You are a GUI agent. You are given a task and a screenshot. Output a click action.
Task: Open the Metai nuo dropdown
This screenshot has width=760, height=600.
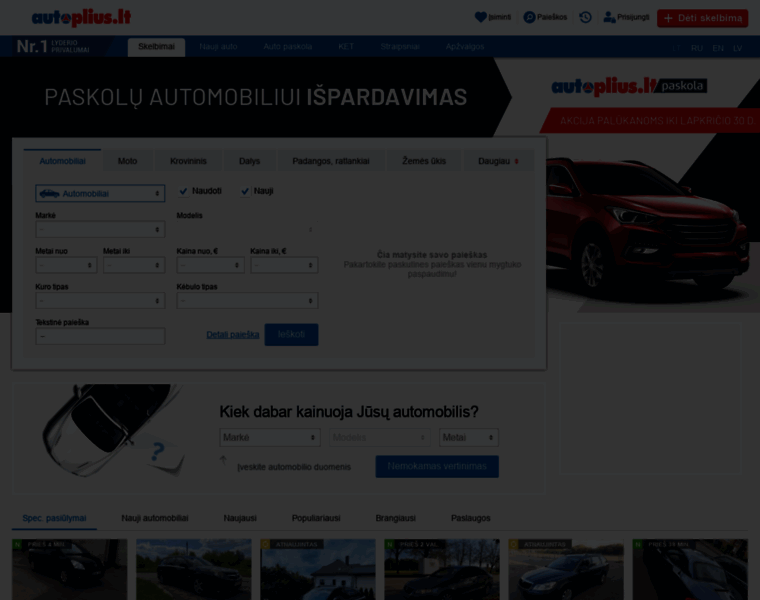coord(66,265)
